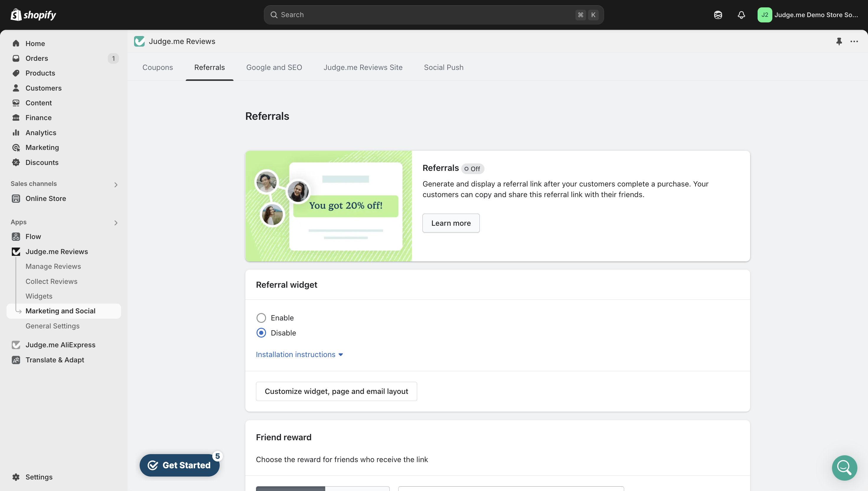The width and height of the screenshot is (868, 491).
Task: Open General Settings submenu item
Action: [x=53, y=326]
